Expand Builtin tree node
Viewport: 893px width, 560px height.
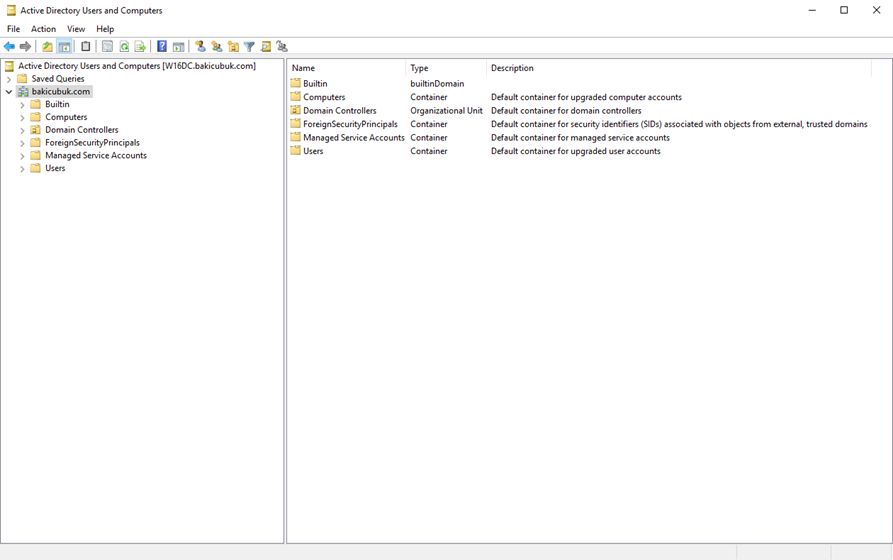click(x=22, y=105)
